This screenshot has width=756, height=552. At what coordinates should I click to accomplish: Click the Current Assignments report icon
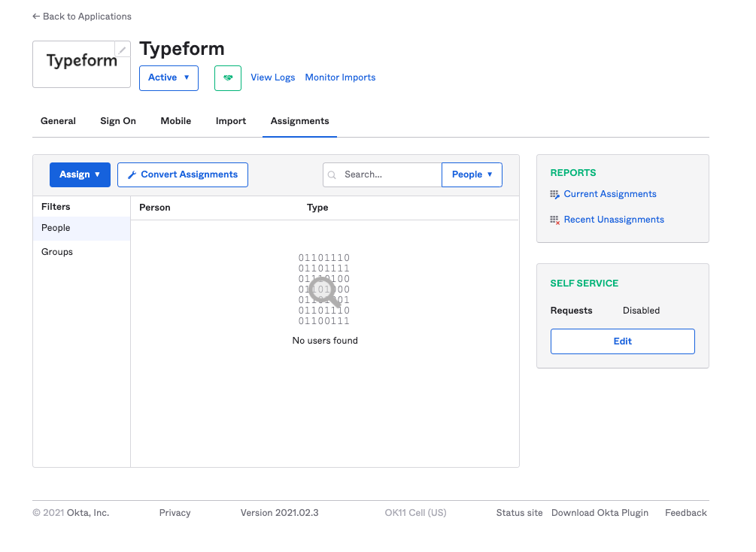coord(554,194)
